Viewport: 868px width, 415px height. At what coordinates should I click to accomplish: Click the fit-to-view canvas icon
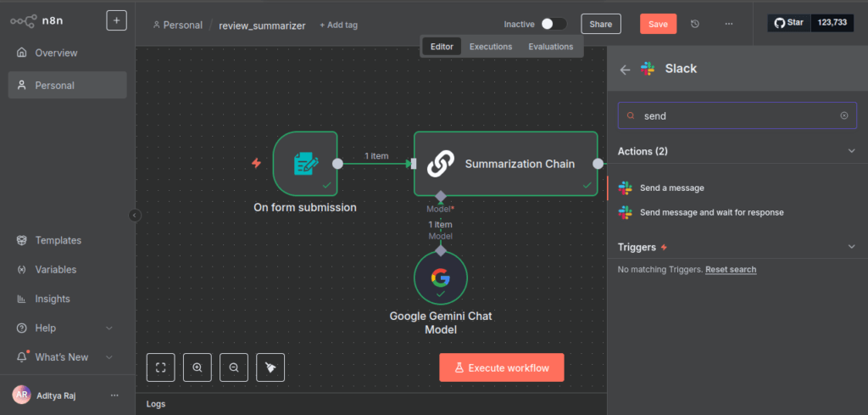pos(160,367)
